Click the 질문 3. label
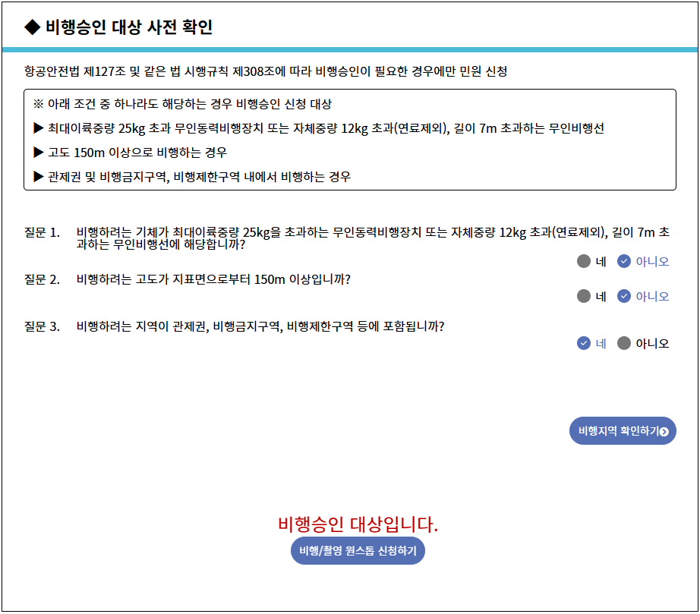 point(42,326)
